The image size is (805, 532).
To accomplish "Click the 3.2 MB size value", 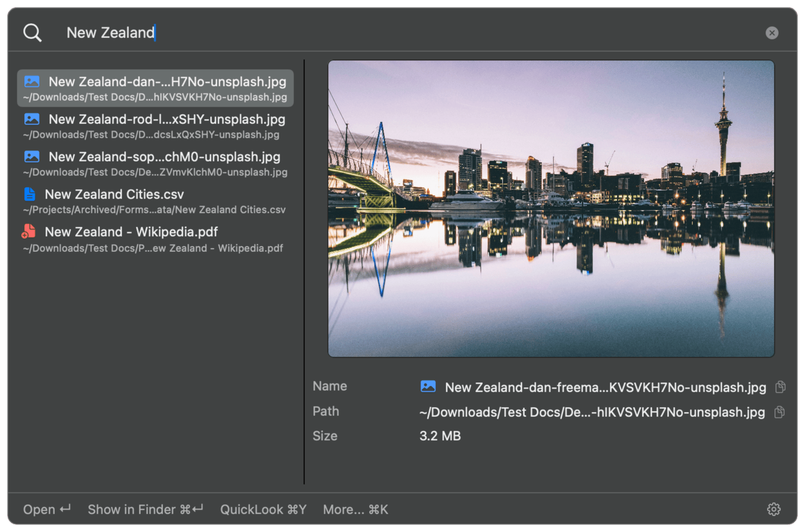I will [x=440, y=436].
